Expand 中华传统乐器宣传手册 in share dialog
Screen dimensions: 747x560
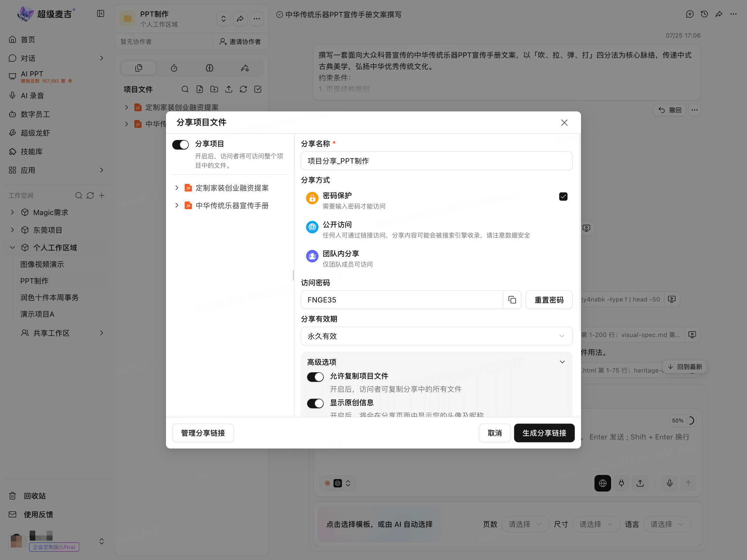pyautogui.click(x=177, y=205)
